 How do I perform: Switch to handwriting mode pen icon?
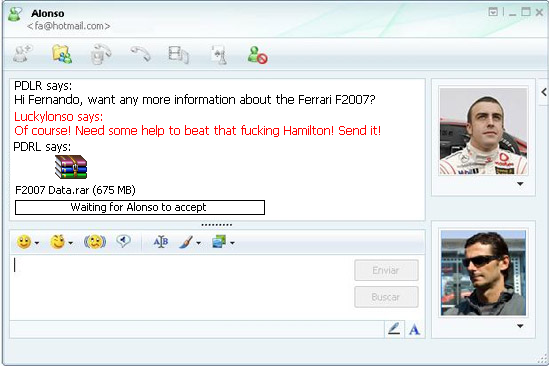click(394, 329)
